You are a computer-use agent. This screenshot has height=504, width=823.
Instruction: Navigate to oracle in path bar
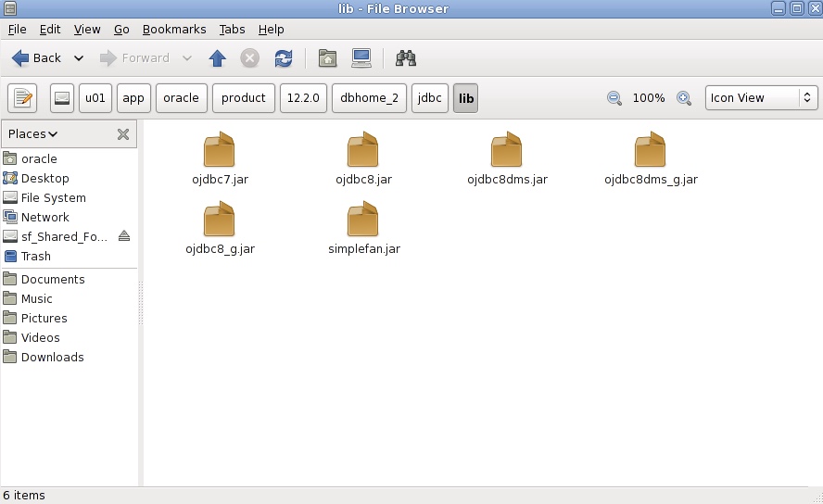coord(181,98)
